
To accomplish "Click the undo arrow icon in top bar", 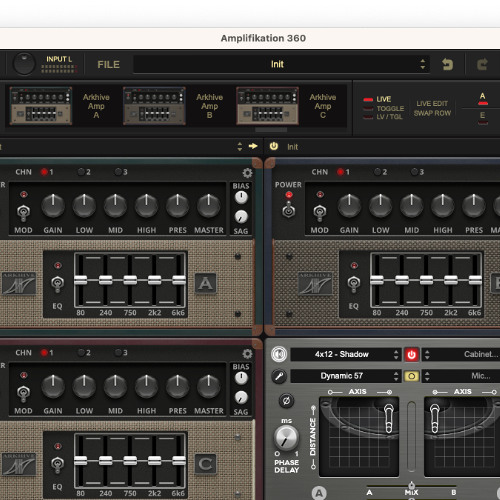I will click(x=447, y=64).
